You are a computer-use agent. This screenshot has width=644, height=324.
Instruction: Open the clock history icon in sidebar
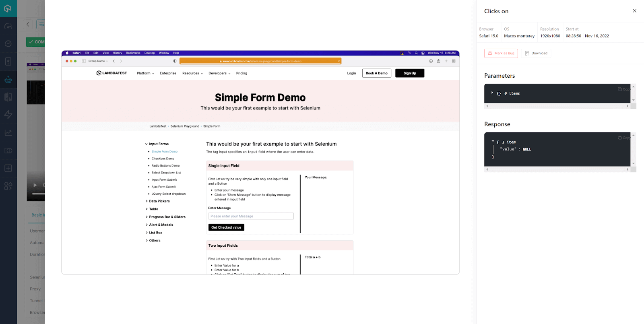pyautogui.click(x=8, y=43)
